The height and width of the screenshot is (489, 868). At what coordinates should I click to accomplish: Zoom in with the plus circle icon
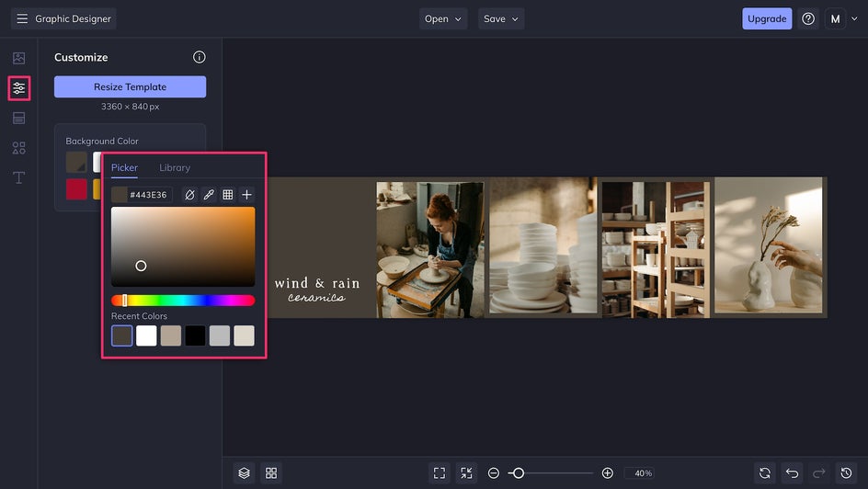coord(607,473)
